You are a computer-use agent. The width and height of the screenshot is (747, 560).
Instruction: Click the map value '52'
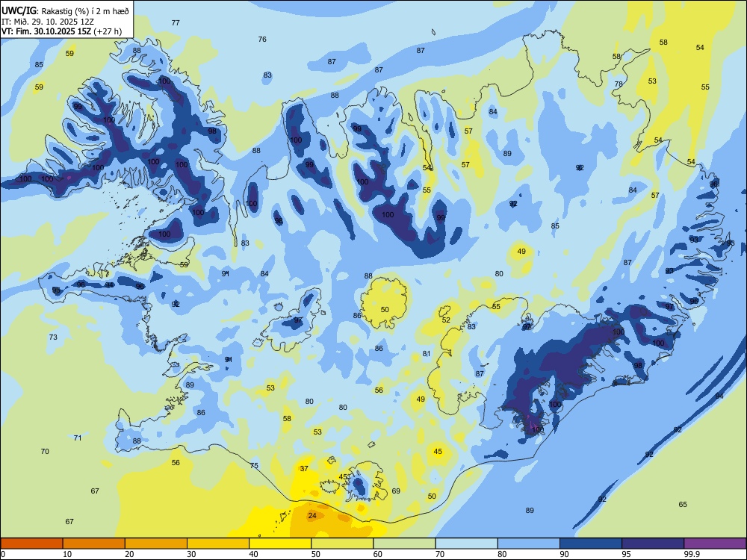coord(446,320)
